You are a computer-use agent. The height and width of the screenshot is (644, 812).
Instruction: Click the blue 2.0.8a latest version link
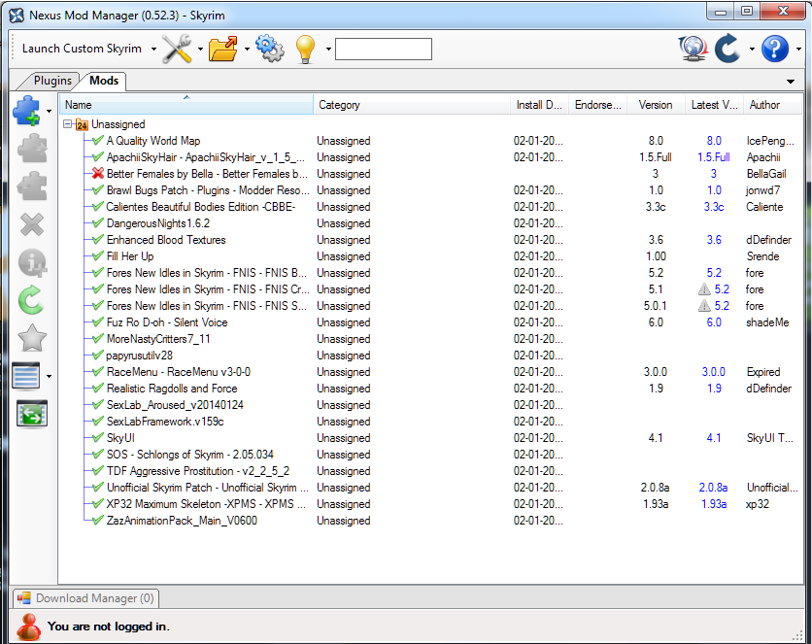713,488
